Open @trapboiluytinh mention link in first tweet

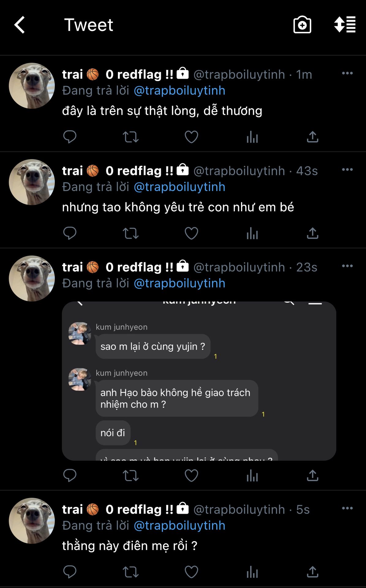(179, 91)
